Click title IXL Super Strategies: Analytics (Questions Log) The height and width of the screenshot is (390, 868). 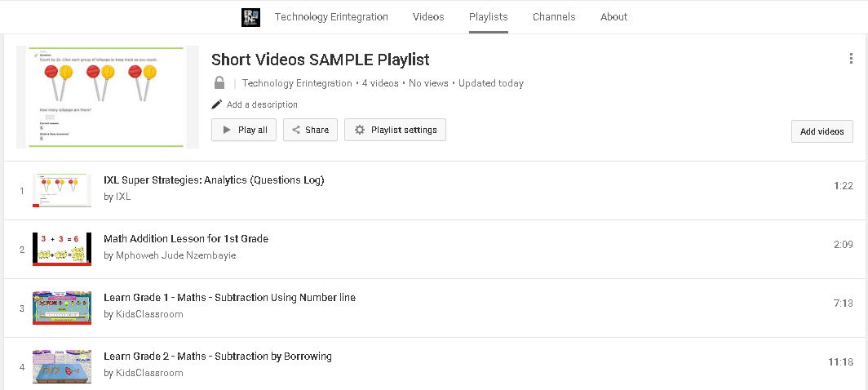(x=214, y=180)
